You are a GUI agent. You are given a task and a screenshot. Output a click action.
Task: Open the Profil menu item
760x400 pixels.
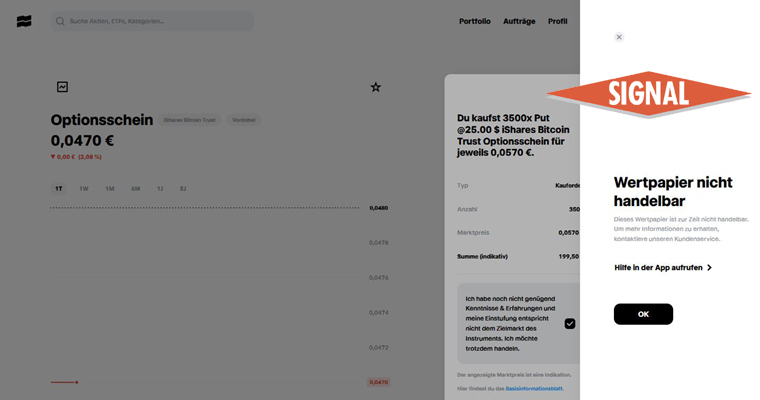tap(557, 21)
